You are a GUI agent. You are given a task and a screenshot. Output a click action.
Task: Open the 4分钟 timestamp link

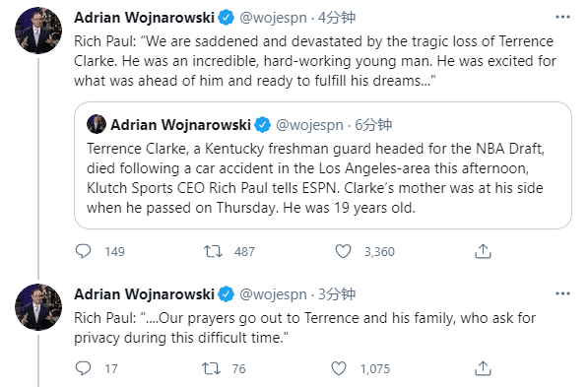(x=337, y=18)
